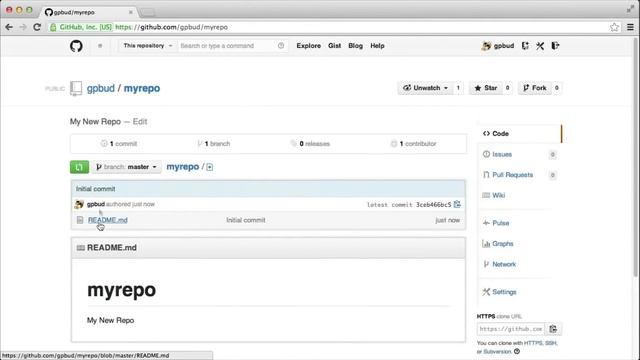The width and height of the screenshot is (640, 360).
Task: Open the Wiki tab
Action: pos(498,195)
